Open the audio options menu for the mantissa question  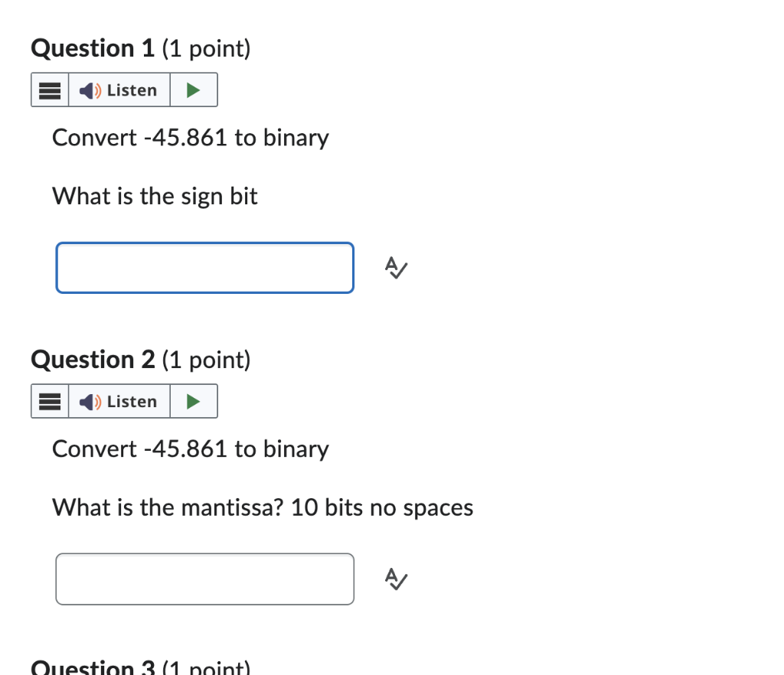point(49,401)
